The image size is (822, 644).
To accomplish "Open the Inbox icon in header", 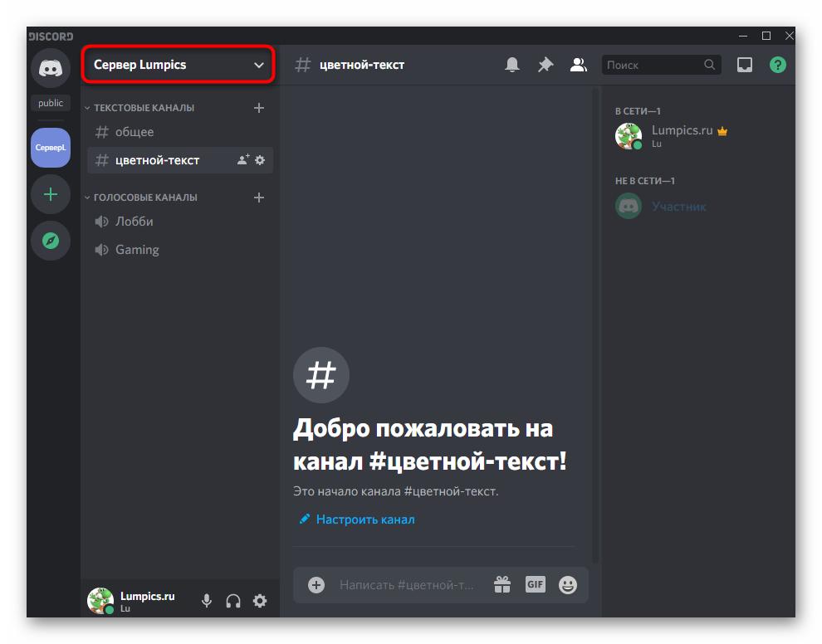I will (x=745, y=65).
